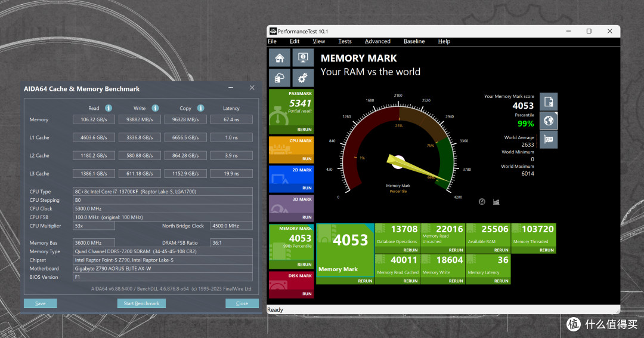The width and height of the screenshot is (644, 338).
Task: Click the DRAM:FSB Ratio 36:1 field
Action: (231, 242)
